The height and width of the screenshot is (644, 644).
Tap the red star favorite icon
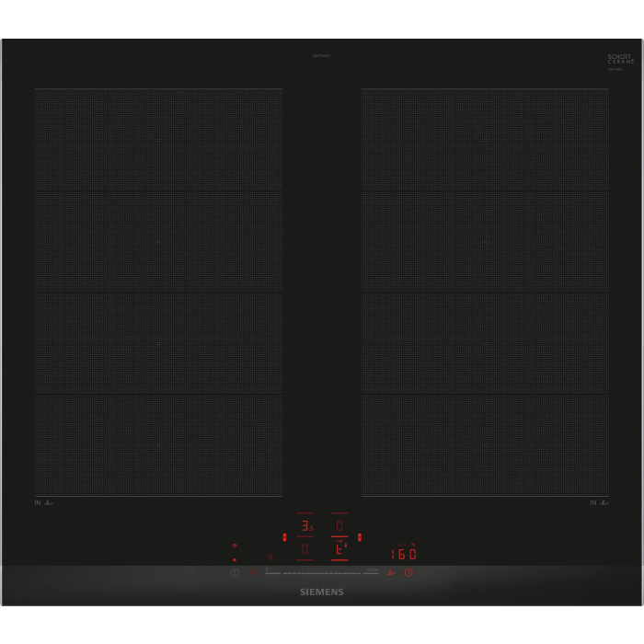[x=270, y=557]
